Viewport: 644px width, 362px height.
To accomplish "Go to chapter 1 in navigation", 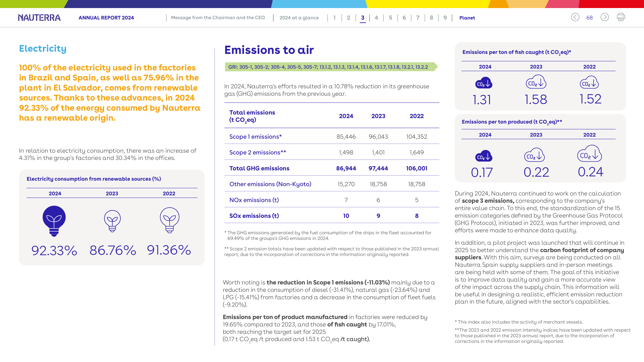I will click(x=335, y=18).
